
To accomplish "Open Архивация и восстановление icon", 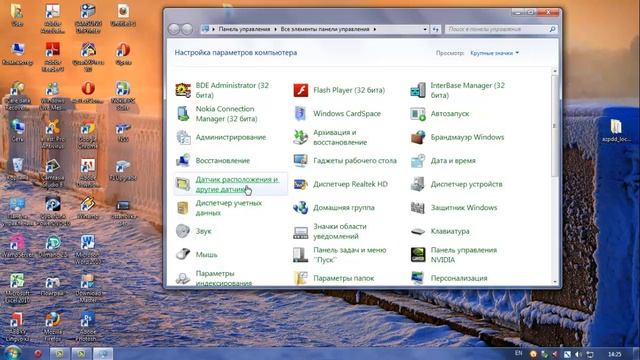I will (x=301, y=137).
